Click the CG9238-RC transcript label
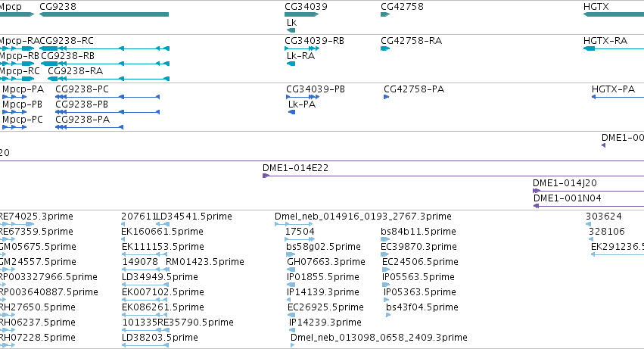644x349 pixels. click(x=67, y=41)
